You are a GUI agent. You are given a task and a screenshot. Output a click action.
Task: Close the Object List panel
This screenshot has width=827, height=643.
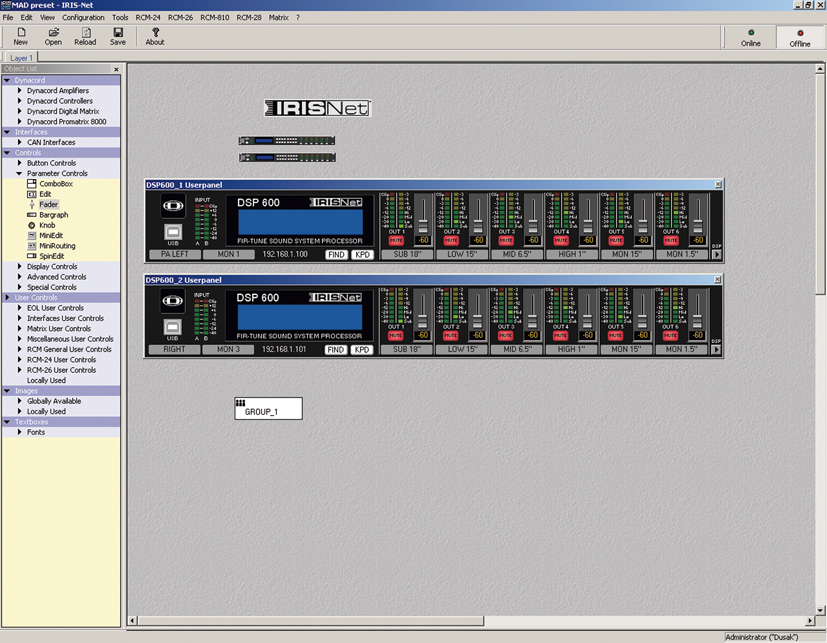tap(116, 69)
